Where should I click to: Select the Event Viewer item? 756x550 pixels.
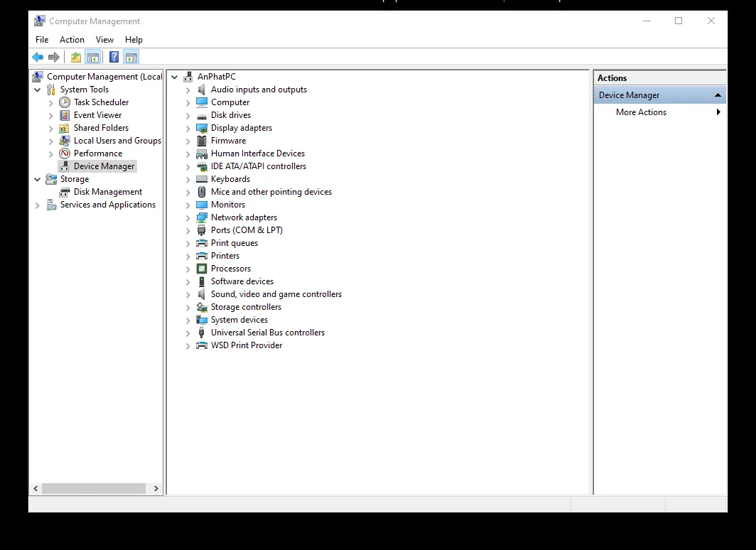pos(97,114)
